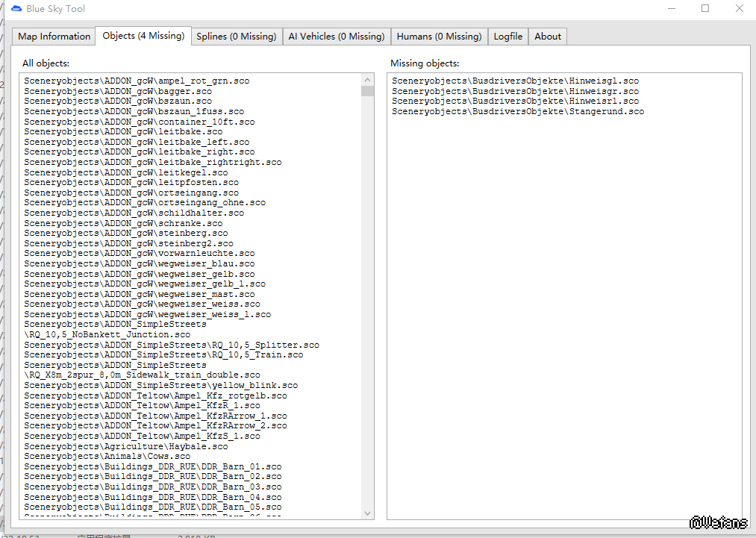Select missing object Hinweisgl.sco
This screenshot has width=756, height=538.
click(x=515, y=81)
